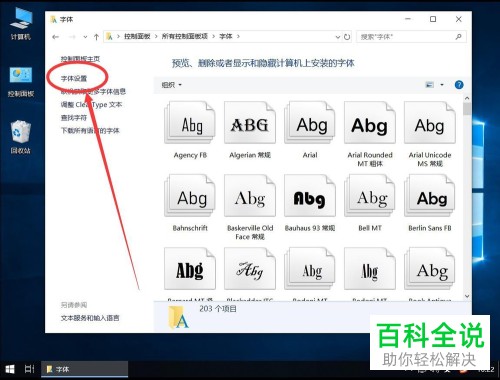Screen dimensions: 500x380
Task: Open 联机获取更多字体信息 link
Action: point(93,91)
